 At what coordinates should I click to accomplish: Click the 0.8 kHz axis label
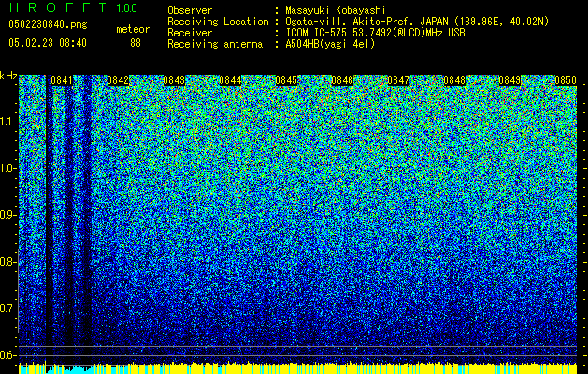click(x=8, y=262)
